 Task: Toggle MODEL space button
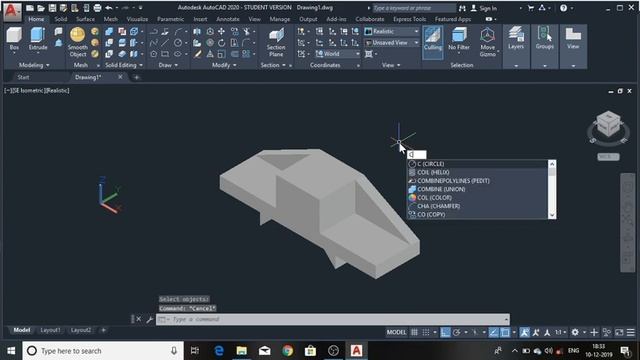[x=396, y=332]
